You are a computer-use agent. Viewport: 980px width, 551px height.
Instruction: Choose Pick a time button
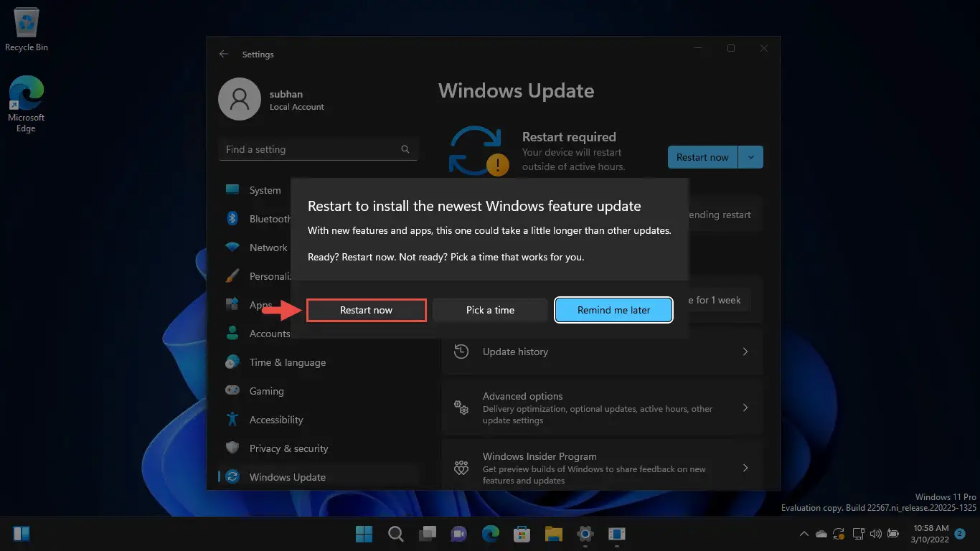(x=490, y=310)
